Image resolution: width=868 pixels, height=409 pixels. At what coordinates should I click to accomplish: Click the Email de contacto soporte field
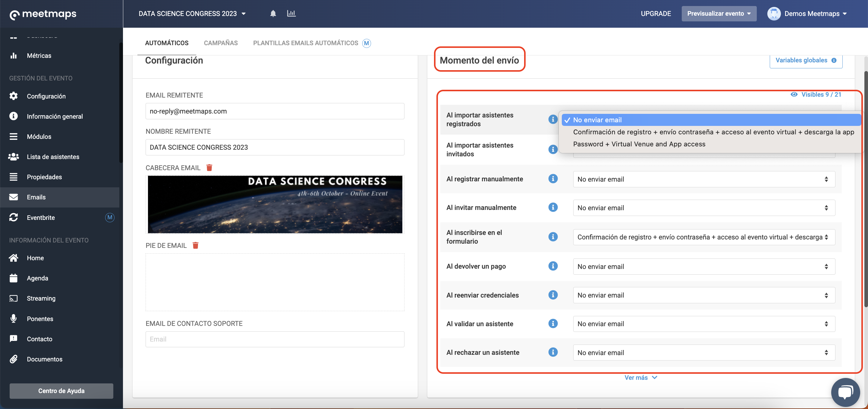[275, 339]
